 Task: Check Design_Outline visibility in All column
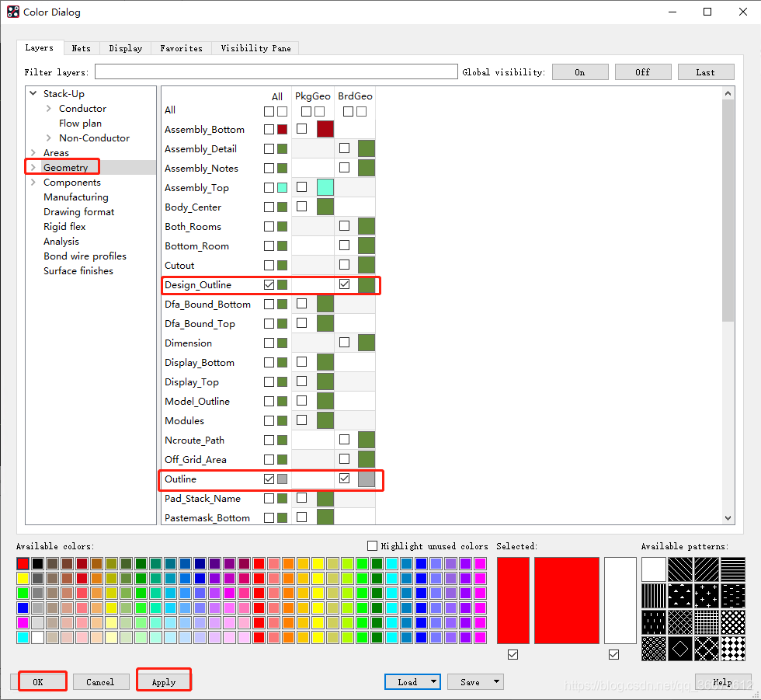[x=269, y=285]
